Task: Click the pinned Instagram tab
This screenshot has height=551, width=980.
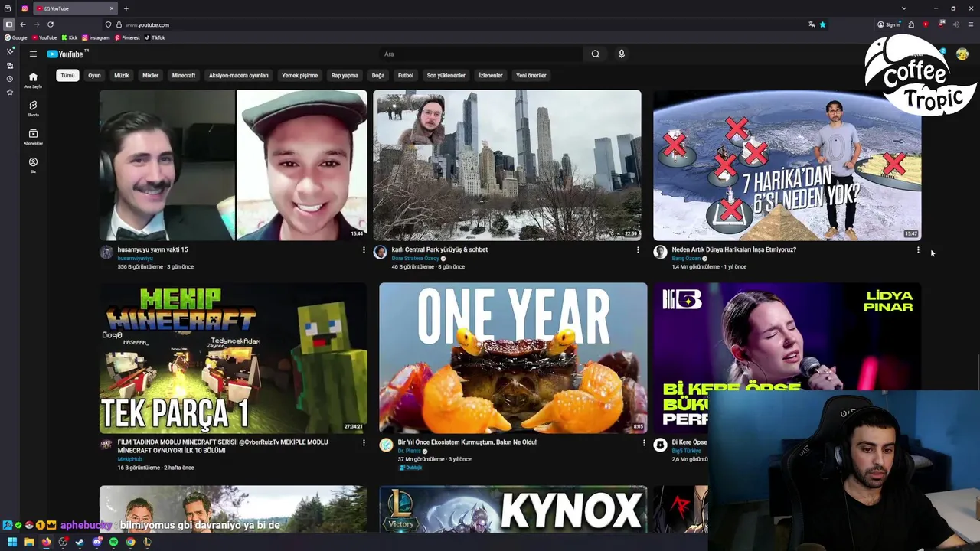Action: [x=24, y=8]
